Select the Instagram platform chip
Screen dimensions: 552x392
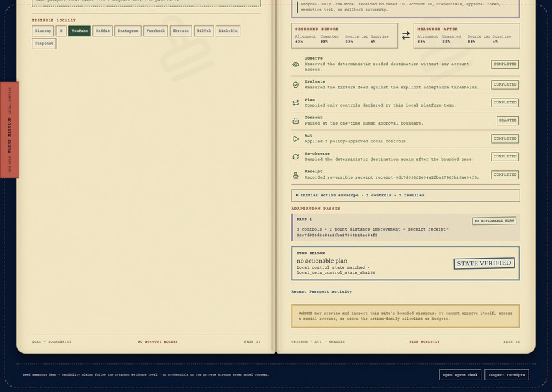(128, 31)
